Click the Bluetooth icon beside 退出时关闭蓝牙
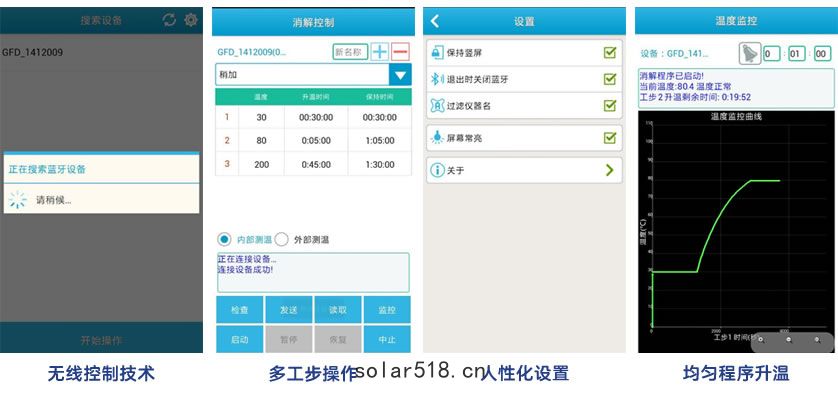The image size is (838, 393). coord(436,79)
